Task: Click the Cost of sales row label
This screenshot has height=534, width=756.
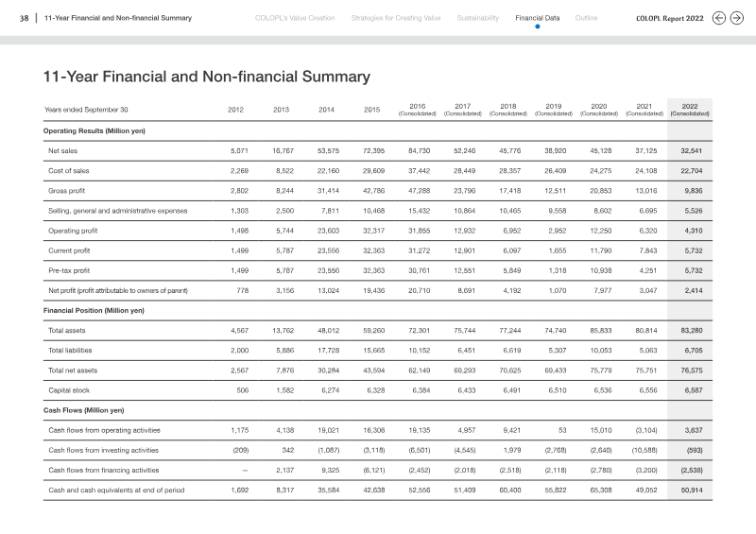Action: (x=68, y=171)
